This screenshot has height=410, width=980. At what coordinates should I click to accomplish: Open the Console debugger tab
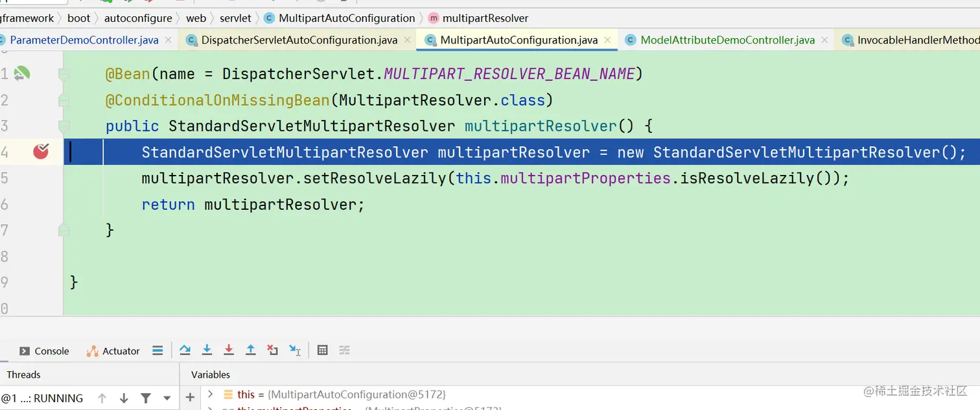pos(44,351)
